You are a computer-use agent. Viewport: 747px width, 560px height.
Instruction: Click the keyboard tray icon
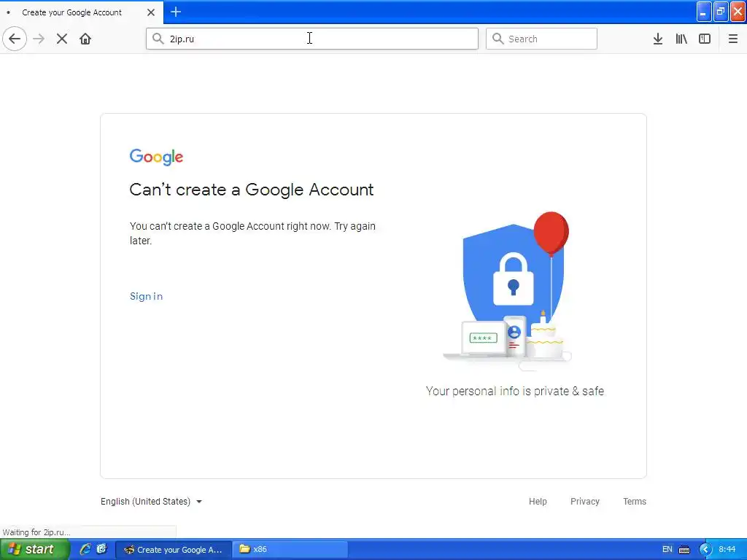coord(684,550)
